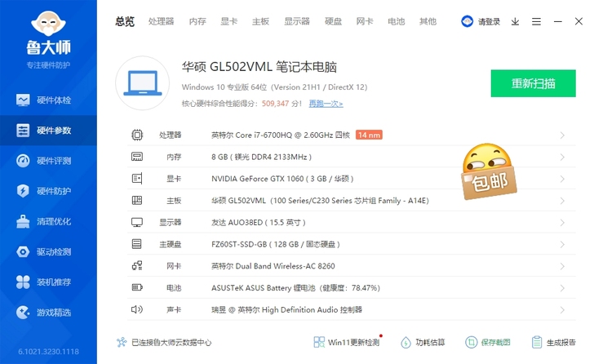Expand the 主板 row chevron
The height and width of the screenshot is (364, 594).
[562, 201]
